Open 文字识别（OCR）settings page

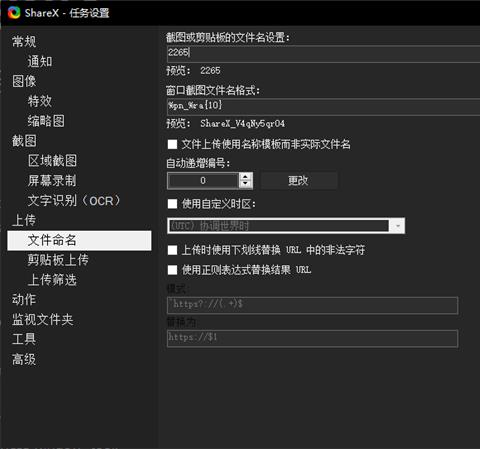coord(74,200)
